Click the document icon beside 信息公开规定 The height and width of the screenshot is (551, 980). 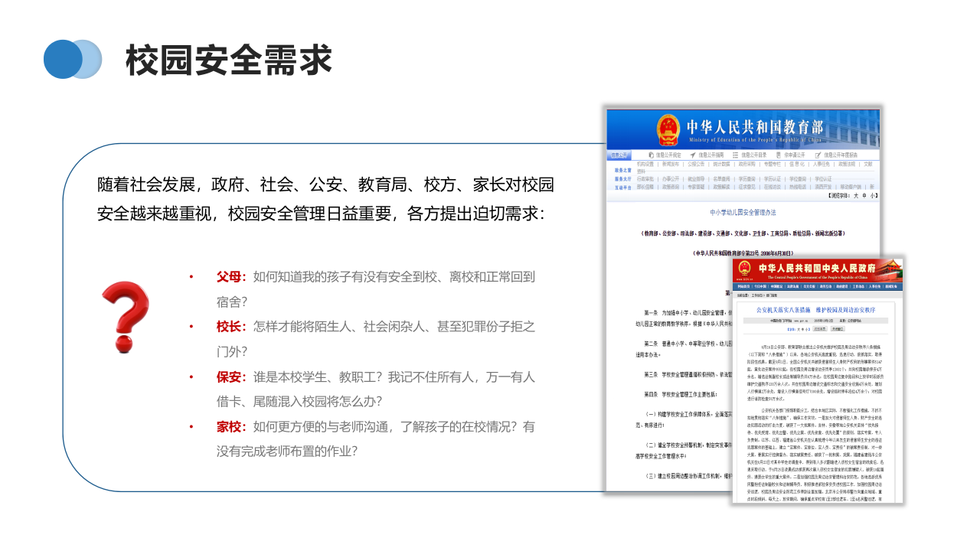[x=651, y=155]
